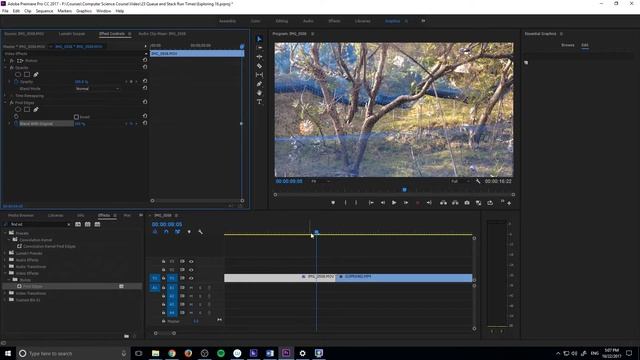This screenshot has width=640, height=360.
Task: Collapse the Find Edges effect section
Action: click(x=5, y=102)
